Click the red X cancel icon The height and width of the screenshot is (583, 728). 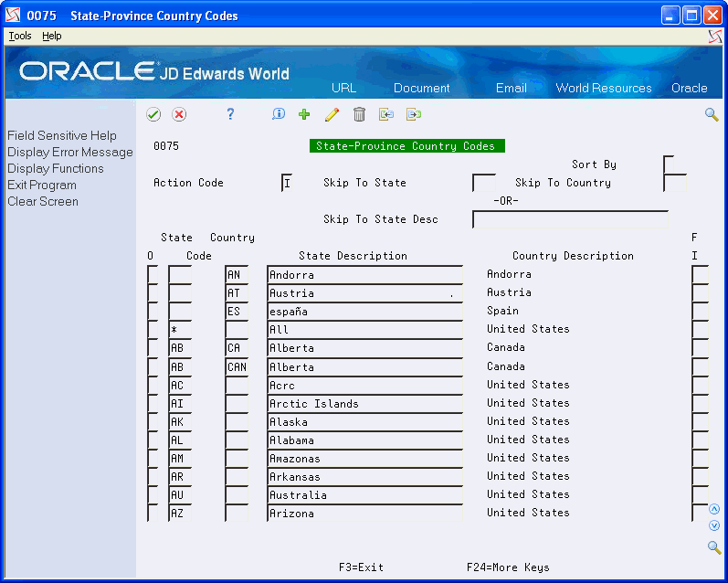coord(179,114)
